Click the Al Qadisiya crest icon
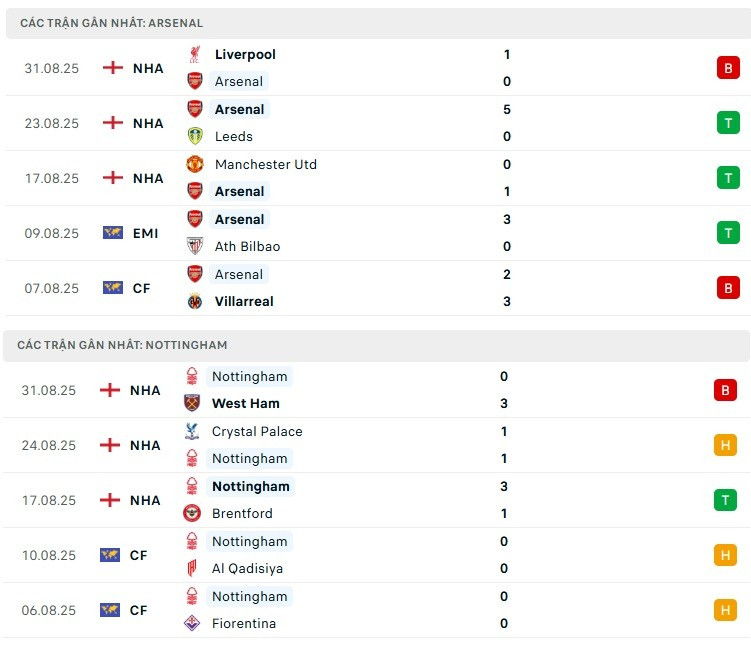Screen dimensions: 751x647 192,568
